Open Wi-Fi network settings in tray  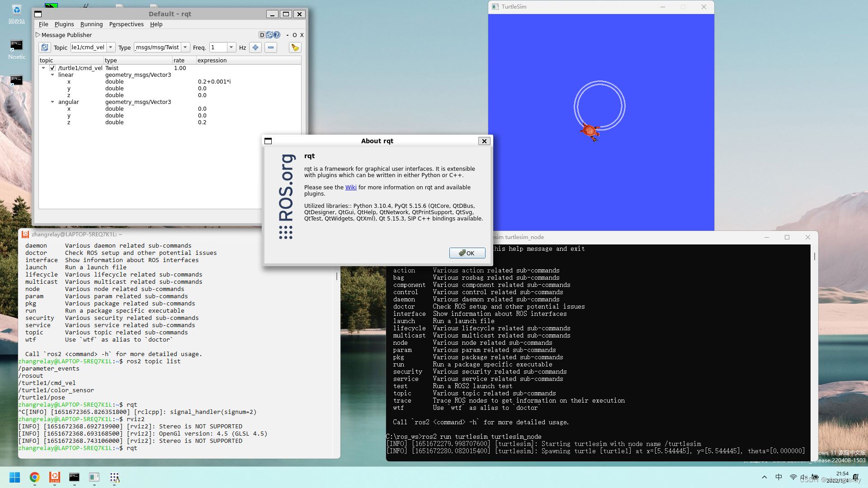point(793,477)
